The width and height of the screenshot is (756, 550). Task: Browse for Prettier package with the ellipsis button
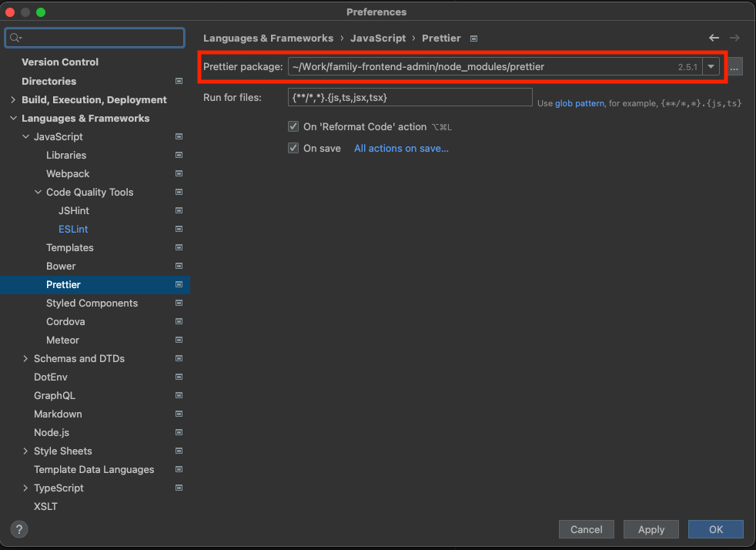click(734, 67)
